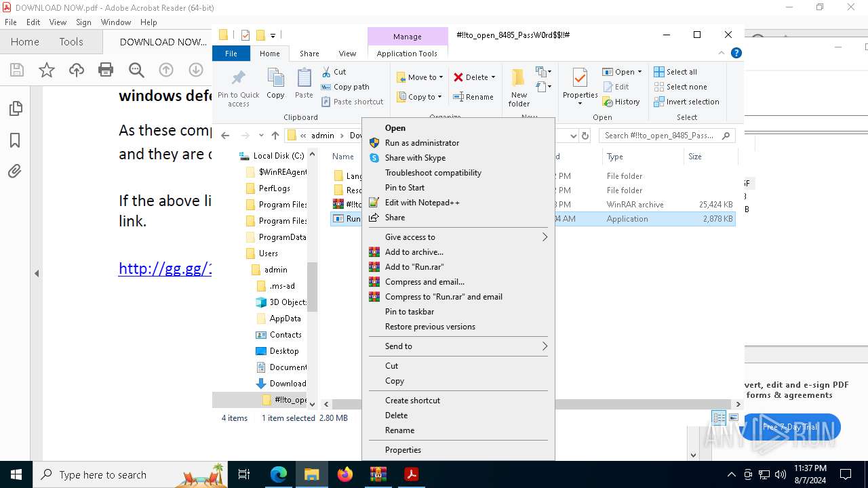
Task: Expand the Open button dropdown arrow
Action: pos(639,72)
